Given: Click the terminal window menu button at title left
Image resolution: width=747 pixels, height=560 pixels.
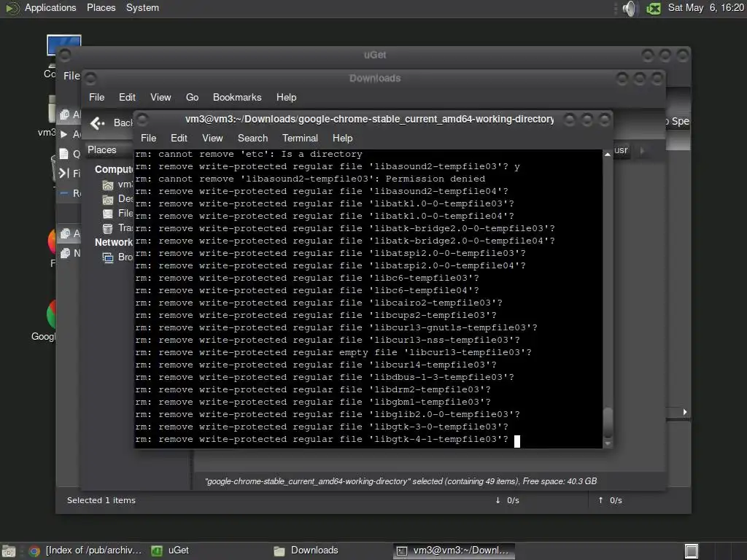Looking at the screenshot, I should click(142, 120).
